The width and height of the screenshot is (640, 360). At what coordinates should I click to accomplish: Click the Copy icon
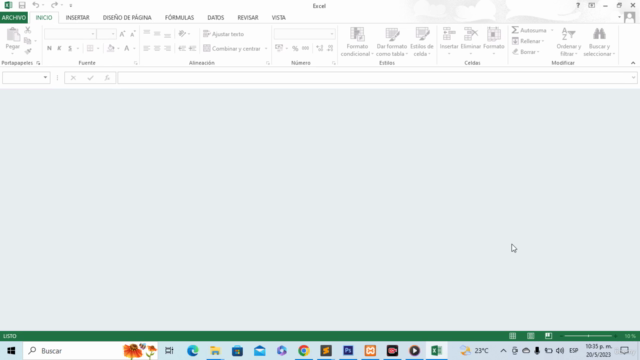tap(27, 41)
